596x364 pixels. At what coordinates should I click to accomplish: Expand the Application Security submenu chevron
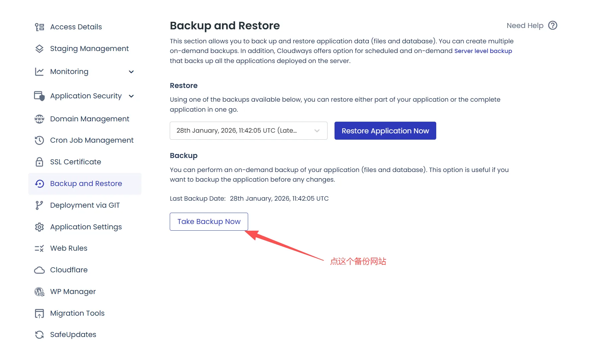click(131, 96)
